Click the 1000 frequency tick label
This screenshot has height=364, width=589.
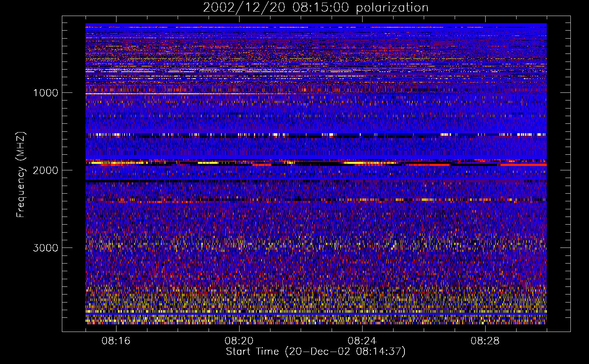46,93
